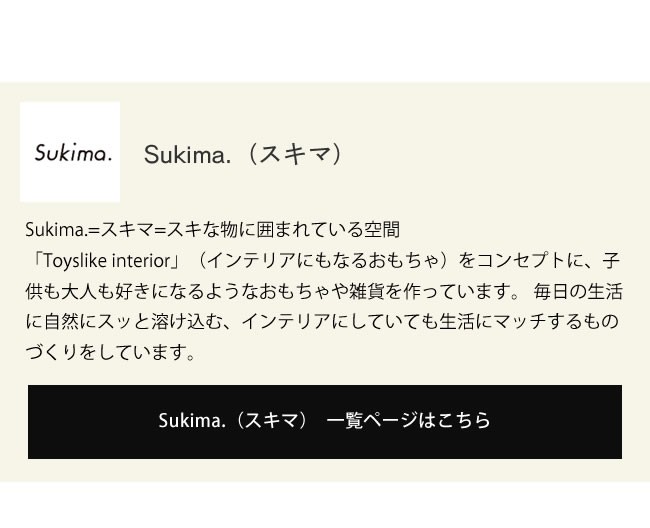This screenshot has width=650, height=528.
Task: Select the line Sukima.=スキマ=スキな物に囲まれている空間
Action: 212,230
